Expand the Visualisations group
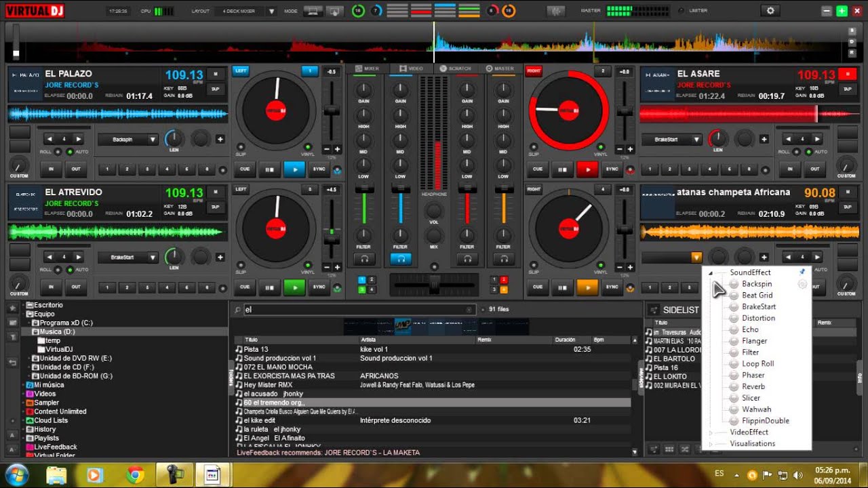868x488 pixels. 710,444
